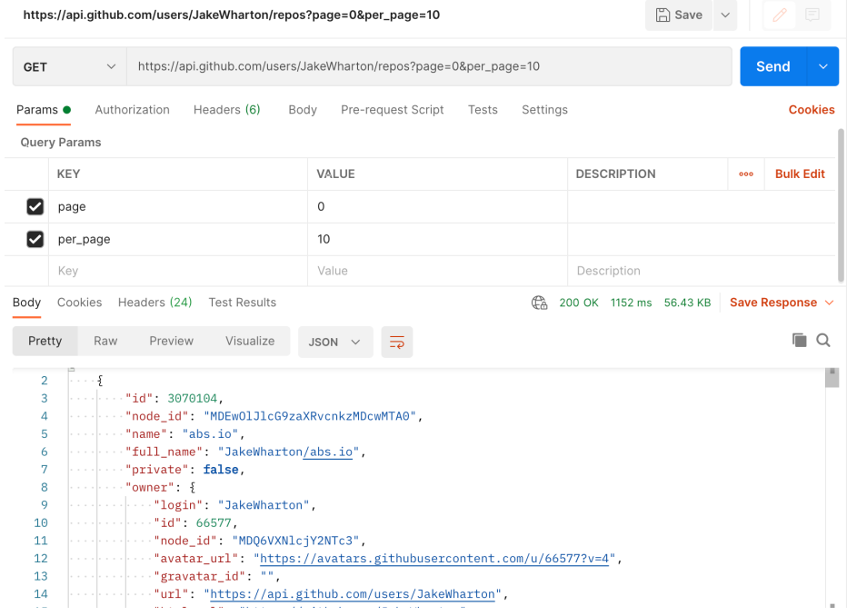The height and width of the screenshot is (616, 847).
Task: Open the api.github.com/users/JakeWharton url link
Action: click(353, 594)
